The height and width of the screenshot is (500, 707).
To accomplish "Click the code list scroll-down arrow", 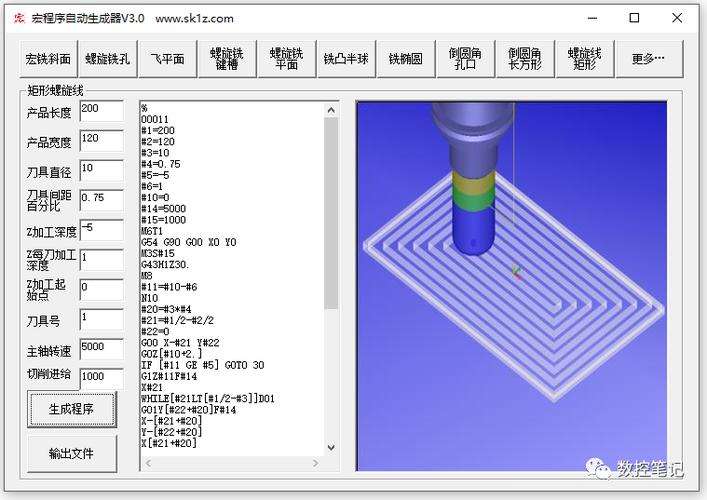I will point(331,447).
